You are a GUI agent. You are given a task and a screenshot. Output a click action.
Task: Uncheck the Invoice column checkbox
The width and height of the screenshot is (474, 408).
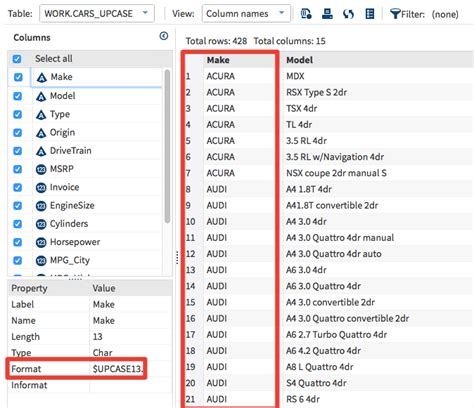(x=17, y=188)
